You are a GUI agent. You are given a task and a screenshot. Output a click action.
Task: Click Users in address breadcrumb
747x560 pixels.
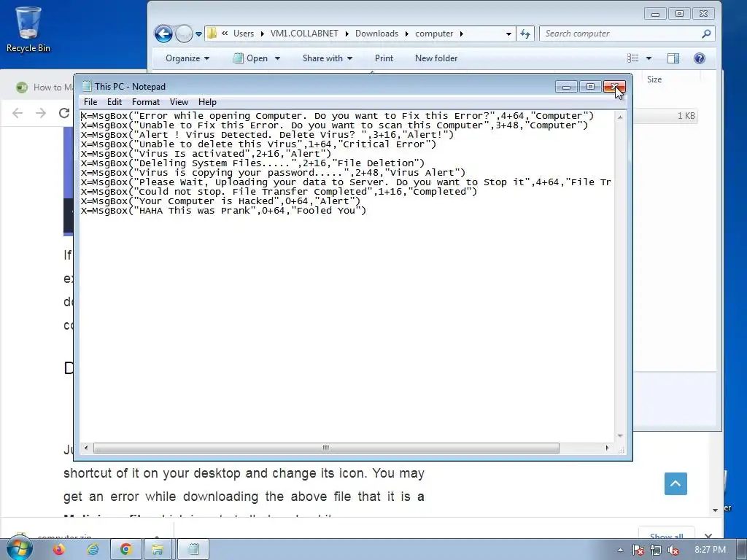(x=244, y=34)
